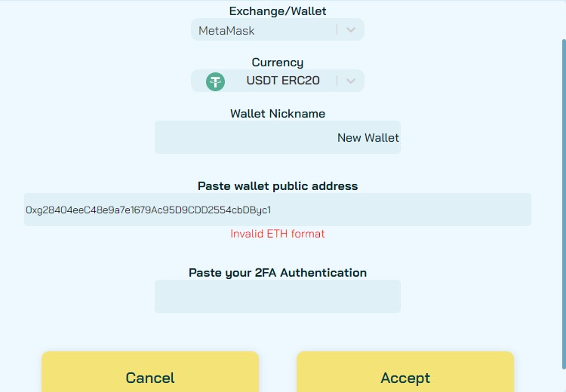Confirm with the Accept button
The image size is (566, 392).
point(405,372)
